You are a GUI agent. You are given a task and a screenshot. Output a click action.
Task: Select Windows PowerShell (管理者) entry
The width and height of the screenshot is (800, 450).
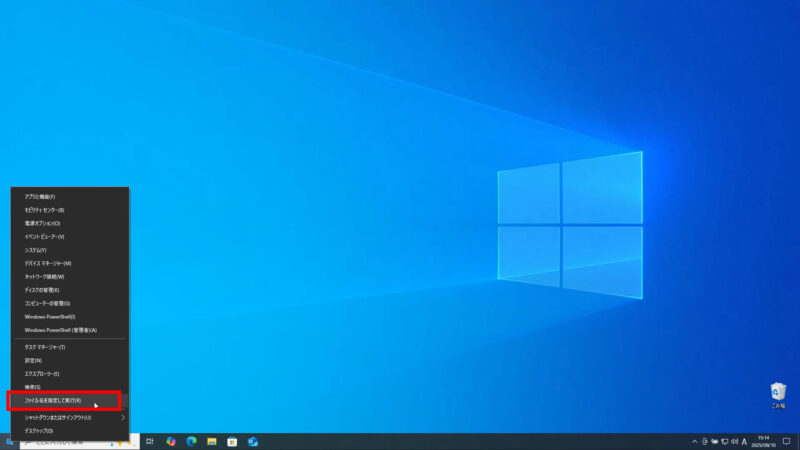click(x=60, y=329)
